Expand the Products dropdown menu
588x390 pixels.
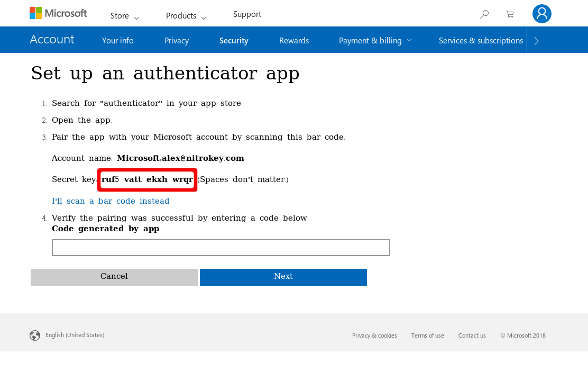186,16
